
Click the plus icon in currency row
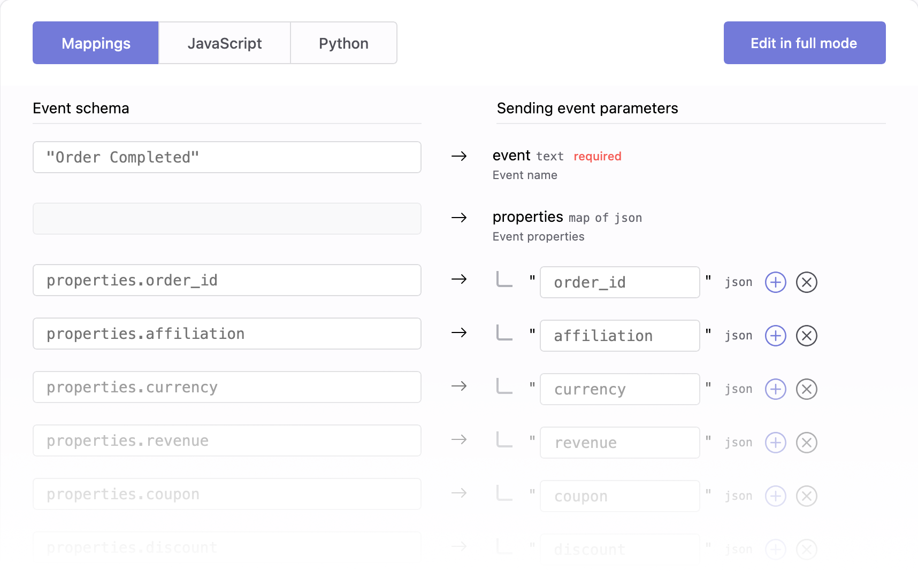775,389
